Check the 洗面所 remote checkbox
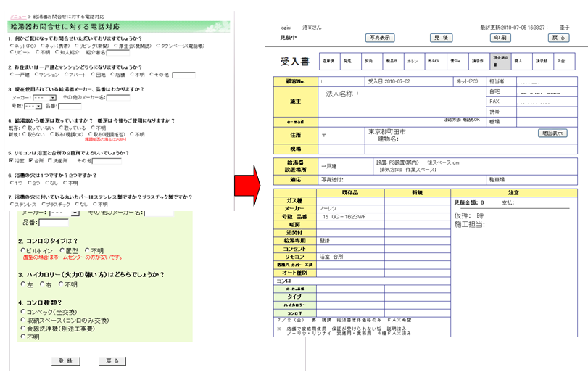Viewport: 588px width, 375px height. 50,160
